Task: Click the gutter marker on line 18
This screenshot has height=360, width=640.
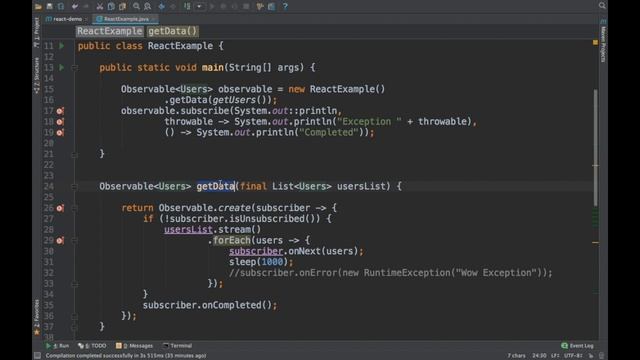Action: [x=60, y=121]
